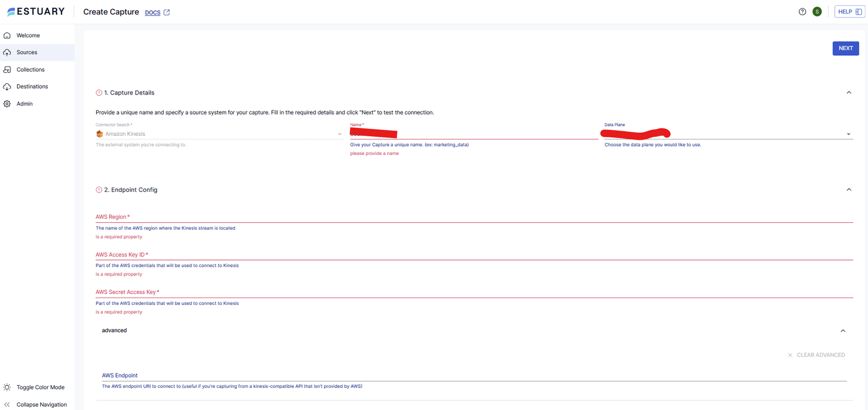Toggle Color Mode

34,387
